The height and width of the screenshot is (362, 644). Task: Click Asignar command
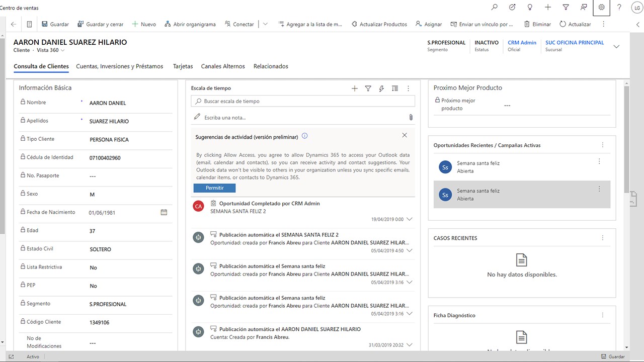click(429, 24)
